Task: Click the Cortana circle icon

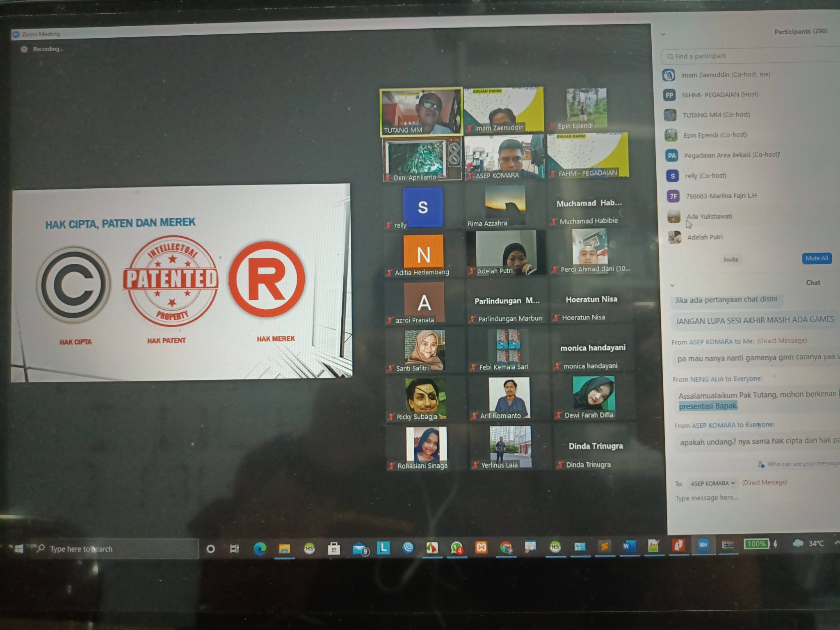Action: click(210, 549)
